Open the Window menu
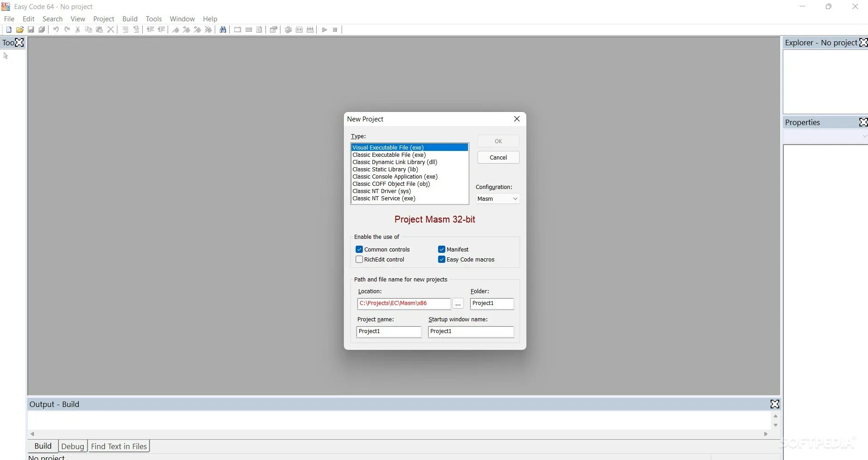Image resolution: width=868 pixels, height=460 pixels. point(182,19)
